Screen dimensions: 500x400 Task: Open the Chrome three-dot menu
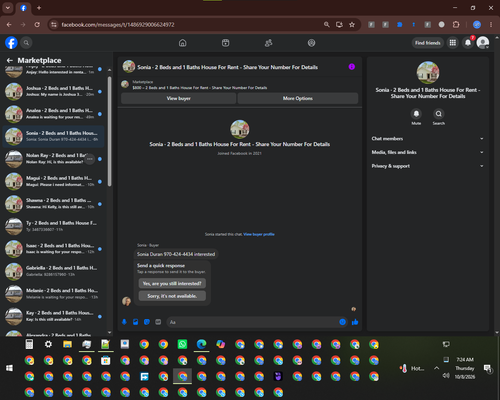pos(491,25)
